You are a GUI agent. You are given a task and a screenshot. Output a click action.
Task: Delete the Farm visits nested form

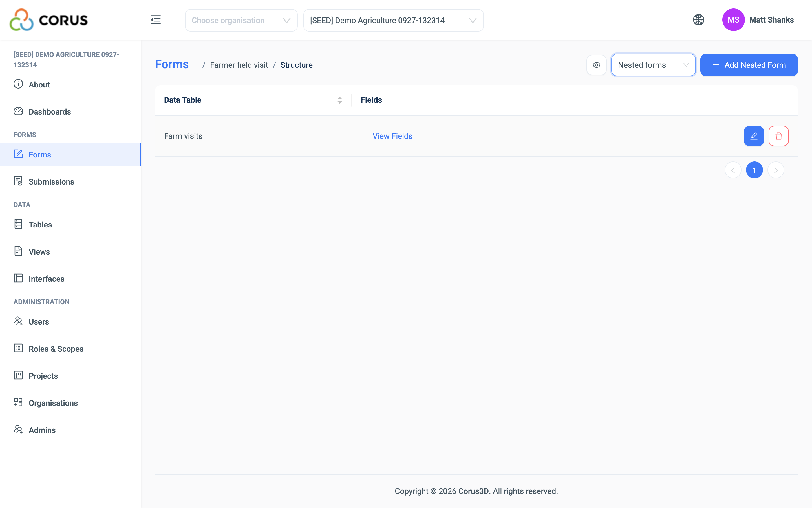(778, 136)
